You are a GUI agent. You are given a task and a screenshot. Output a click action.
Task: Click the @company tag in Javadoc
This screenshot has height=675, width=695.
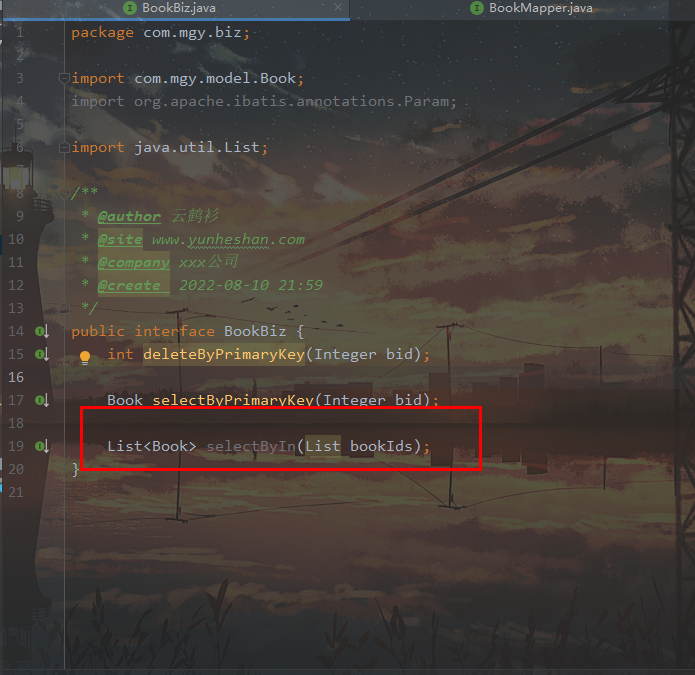coord(134,262)
